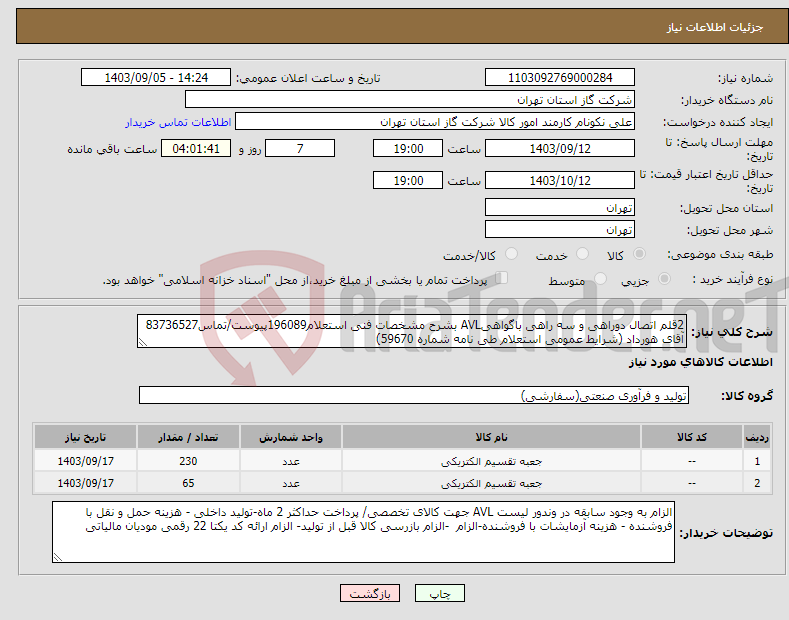Image resolution: width=789 pixels, height=620 pixels.
Task: Click the چاپ (print) button
Action: [x=439, y=593]
